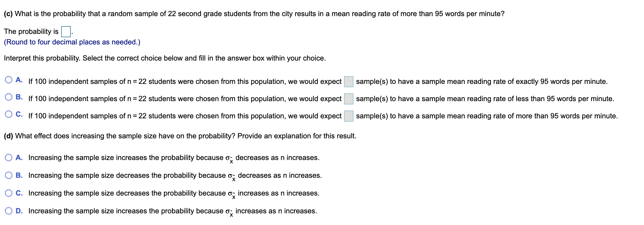Select interpretation radio option A
Image resolution: width=644 pixels, height=225 pixels.
click(x=9, y=80)
